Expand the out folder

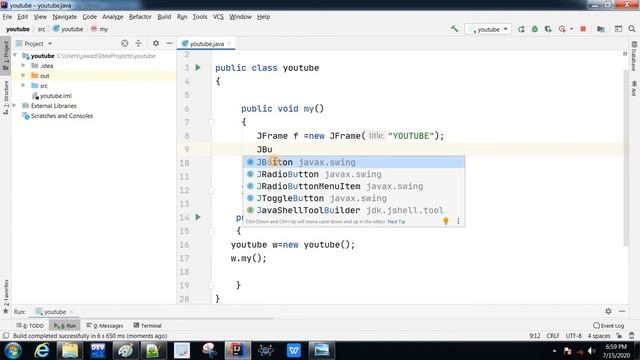(24, 76)
